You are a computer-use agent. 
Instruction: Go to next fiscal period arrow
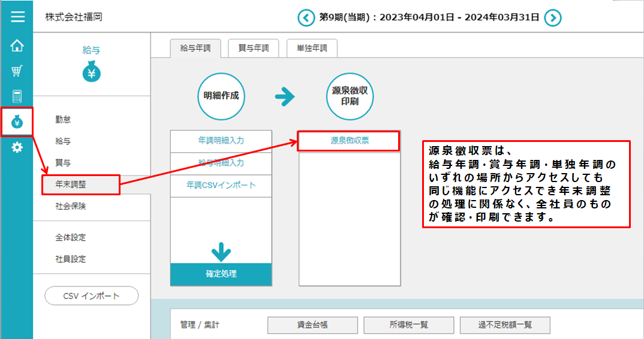[x=553, y=17]
